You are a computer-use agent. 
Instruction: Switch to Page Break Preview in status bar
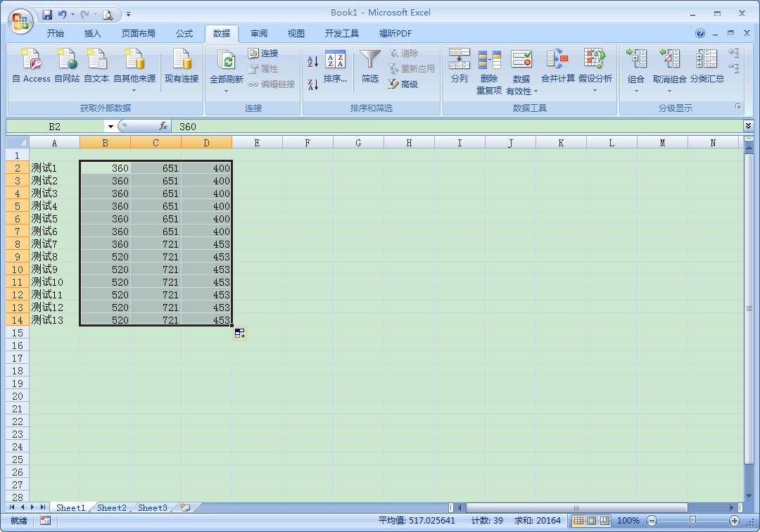(604, 521)
